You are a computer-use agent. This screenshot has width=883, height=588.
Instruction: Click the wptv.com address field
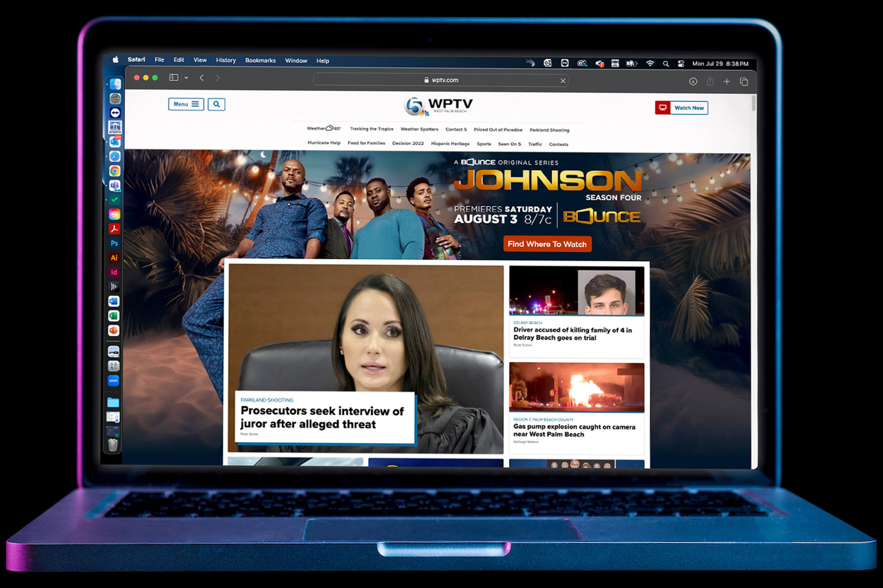coord(440,80)
